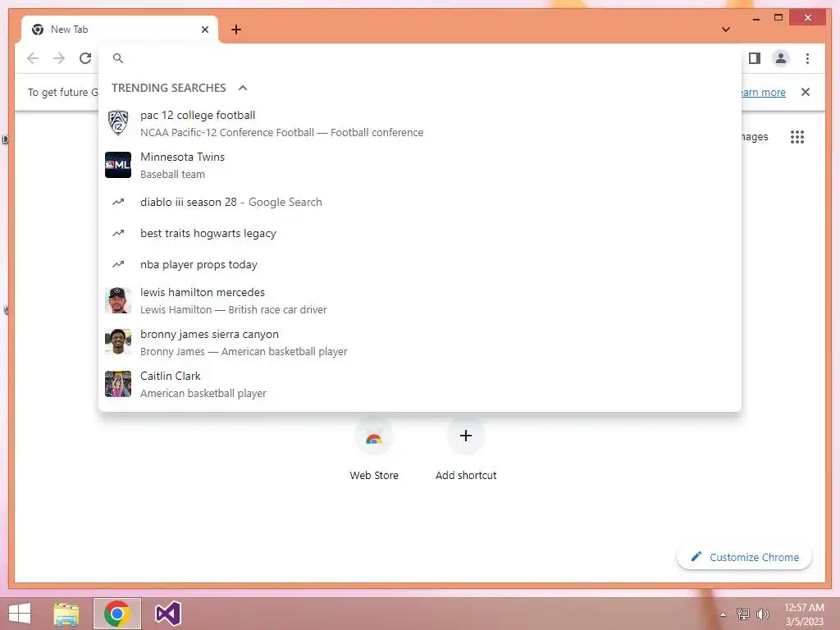Click trending icon beside best traits hogwarts legacy
The image size is (840, 630).
pos(118,233)
